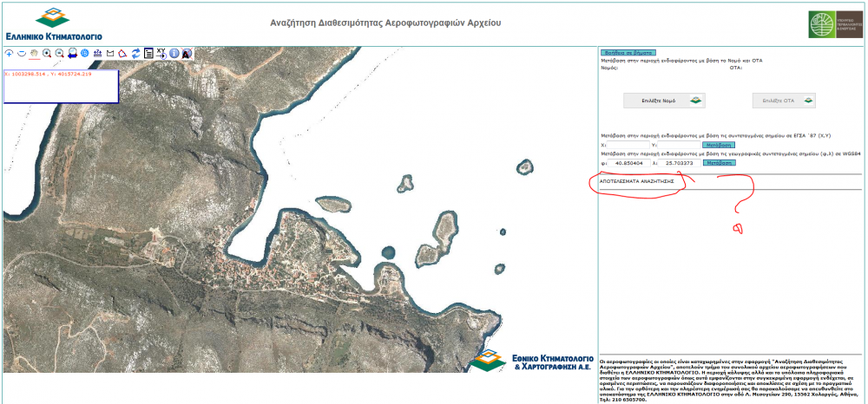The width and height of the screenshot is (868, 404).
Task: Zoom to full extent globe icon
Action: click(x=85, y=53)
